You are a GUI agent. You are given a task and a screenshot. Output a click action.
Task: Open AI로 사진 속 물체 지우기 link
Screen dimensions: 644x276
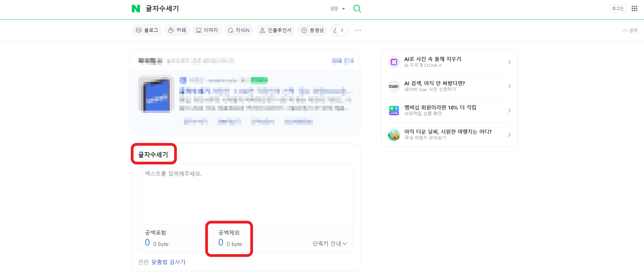point(433,59)
